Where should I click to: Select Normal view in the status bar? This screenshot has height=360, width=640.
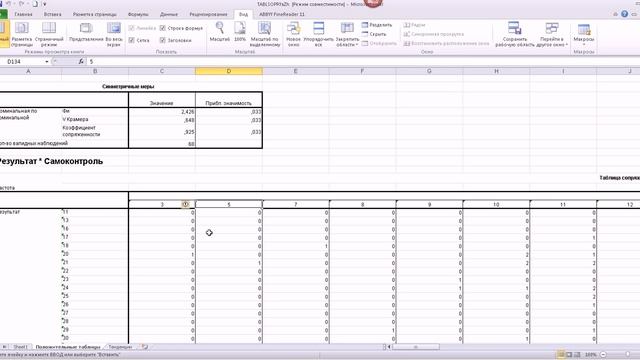561,354
